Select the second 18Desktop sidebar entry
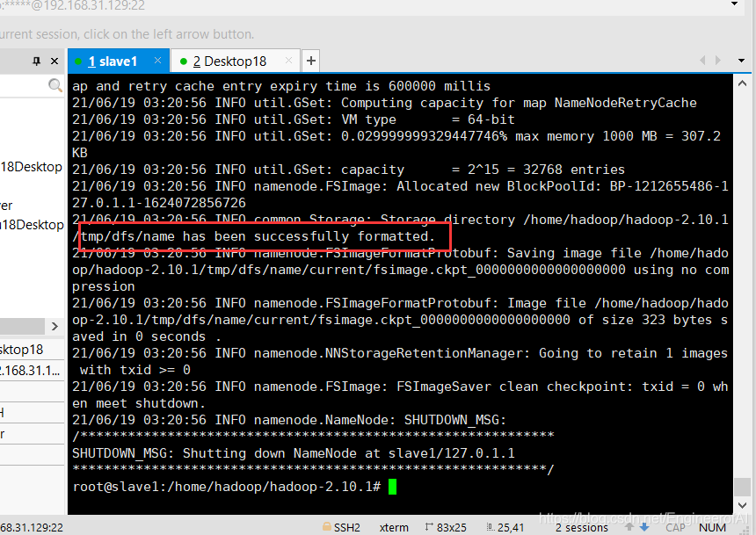The image size is (756, 535). click(x=32, y=225)
